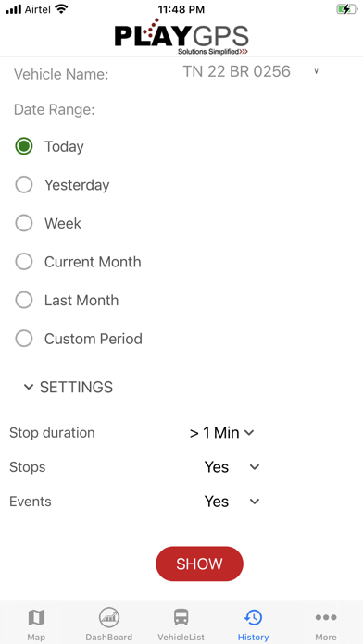Open the Events Yes dropdown

pyautogui.click(x=232, y=502)
